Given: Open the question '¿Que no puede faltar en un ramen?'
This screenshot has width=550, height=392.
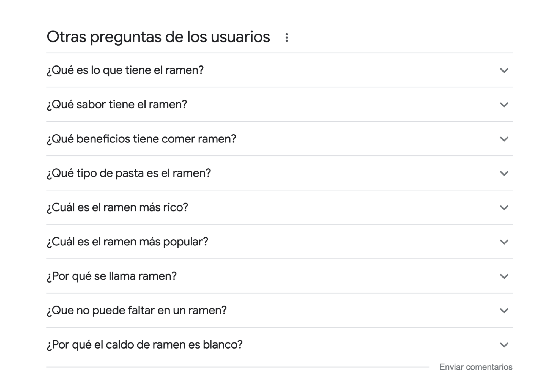Looking at the screenshot, I should 137,310.
